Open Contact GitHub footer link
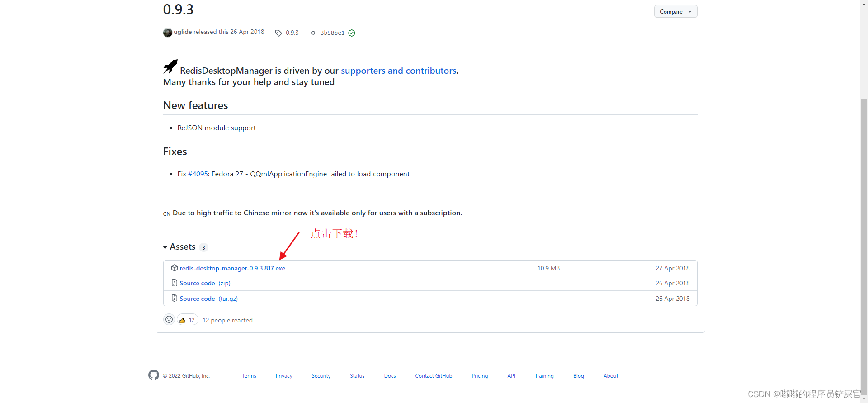 (x=434, y=376)
